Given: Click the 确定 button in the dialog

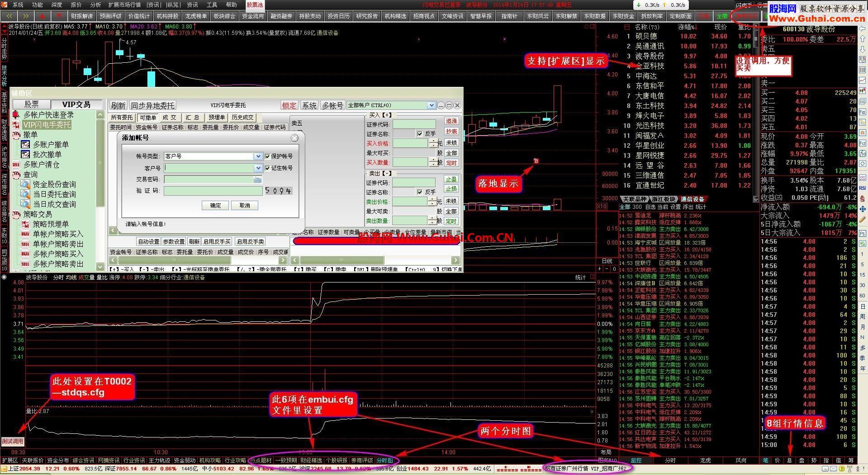Looking at the screenshot, I should 216,205.
